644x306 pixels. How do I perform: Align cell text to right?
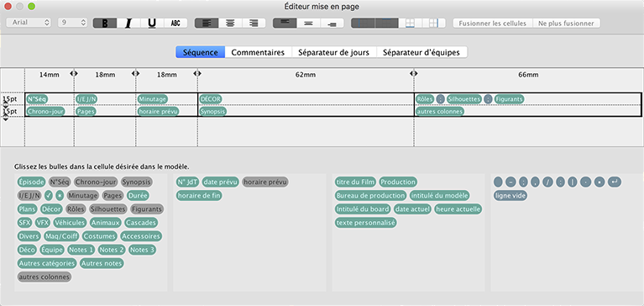click(x=254, y=23)
